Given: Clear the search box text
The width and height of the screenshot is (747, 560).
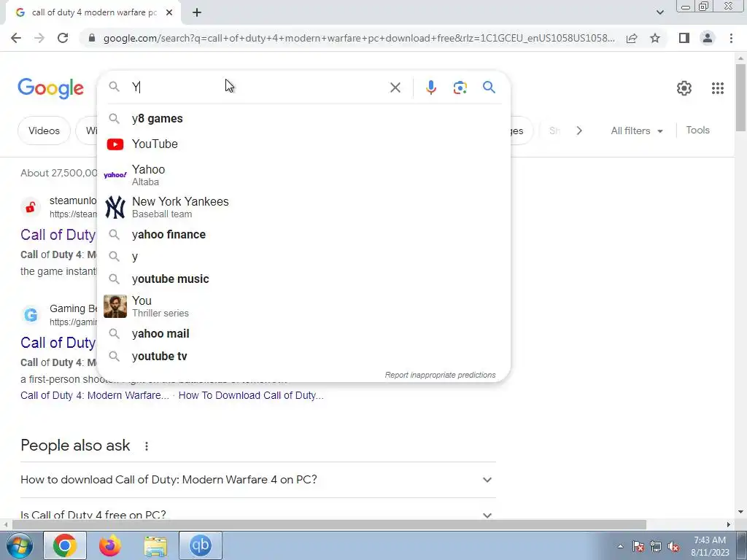Looking at the screenshot, I should [395, 87].
